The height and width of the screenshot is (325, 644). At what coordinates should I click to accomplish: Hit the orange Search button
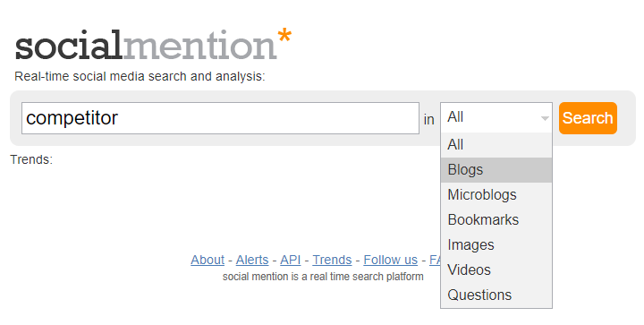tap(588, 118)
